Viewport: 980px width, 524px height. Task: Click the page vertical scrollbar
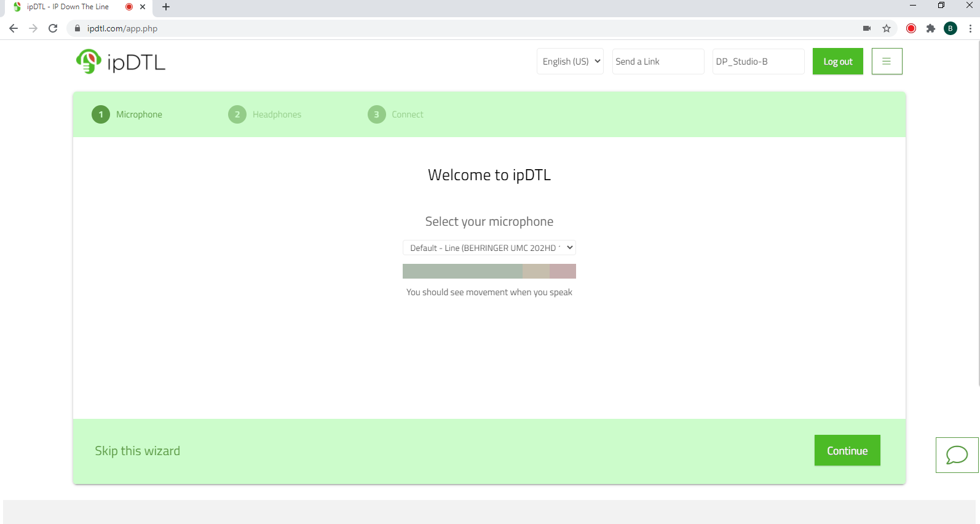tap(978, 214)
